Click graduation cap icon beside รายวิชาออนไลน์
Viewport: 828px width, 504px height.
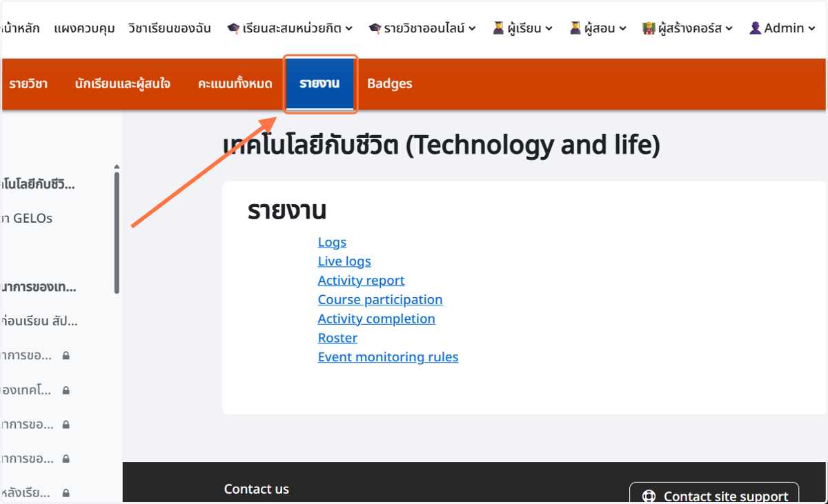click(x=375, y=28)
